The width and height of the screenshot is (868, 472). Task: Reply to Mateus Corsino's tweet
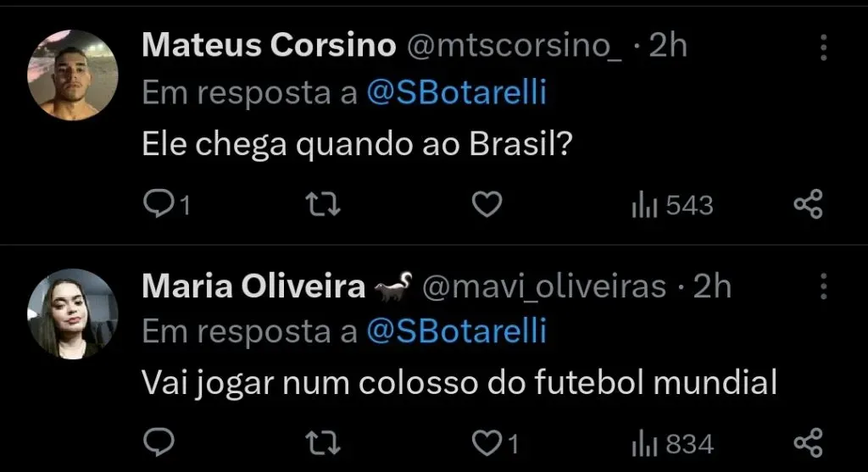[x=156, y=204]
